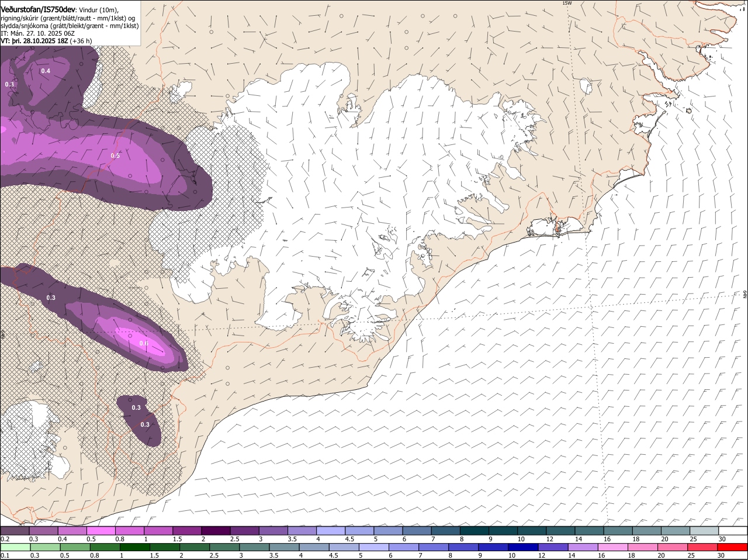
Task: Select the 'IT: Mán. 27. 10. 2025 06Z' line
Action: tap(38, 33)
